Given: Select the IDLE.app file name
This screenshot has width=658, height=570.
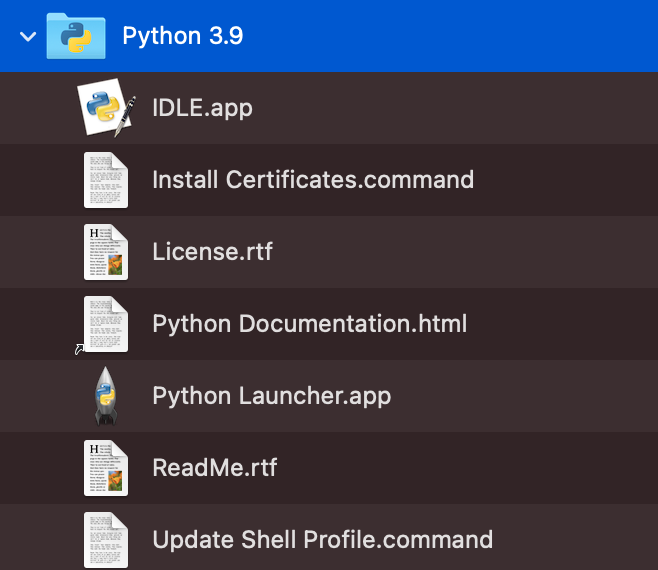Looking at the screenshot, I should coord(202,108).
